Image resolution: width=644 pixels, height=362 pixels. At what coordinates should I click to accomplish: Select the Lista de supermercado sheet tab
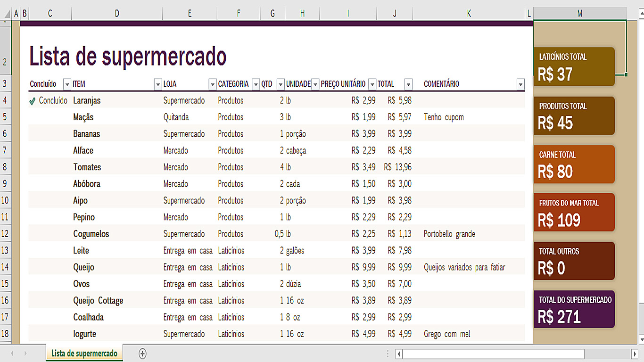click(84, 354)
